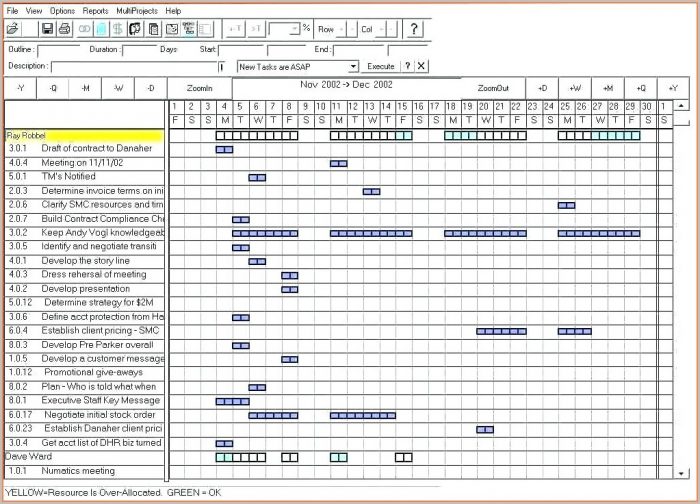Open the percent zoom dropdown

pos(295,29)
